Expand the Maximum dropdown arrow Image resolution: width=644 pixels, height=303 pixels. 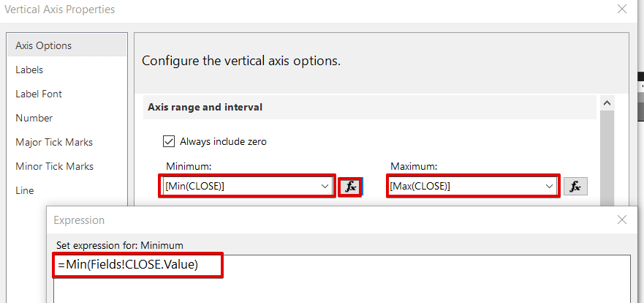pos(550,187)
